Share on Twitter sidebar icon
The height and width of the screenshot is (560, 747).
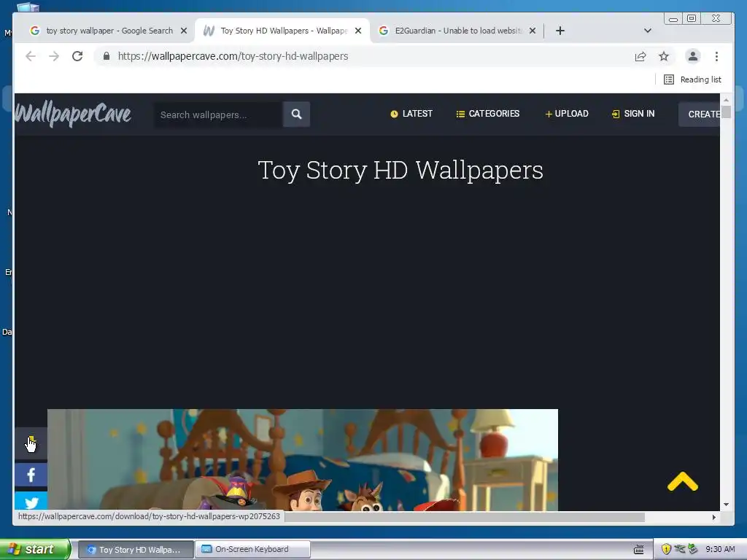[x=31, y=502]
